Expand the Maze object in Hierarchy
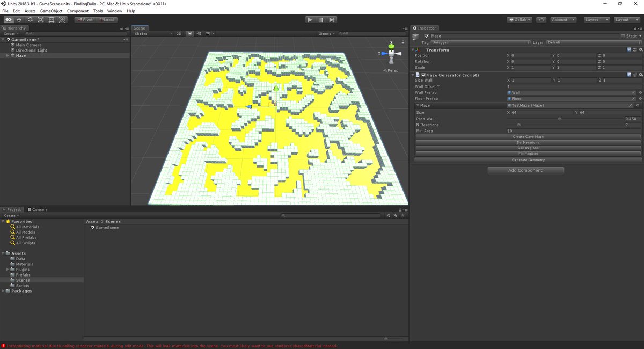 pos(8,55)
